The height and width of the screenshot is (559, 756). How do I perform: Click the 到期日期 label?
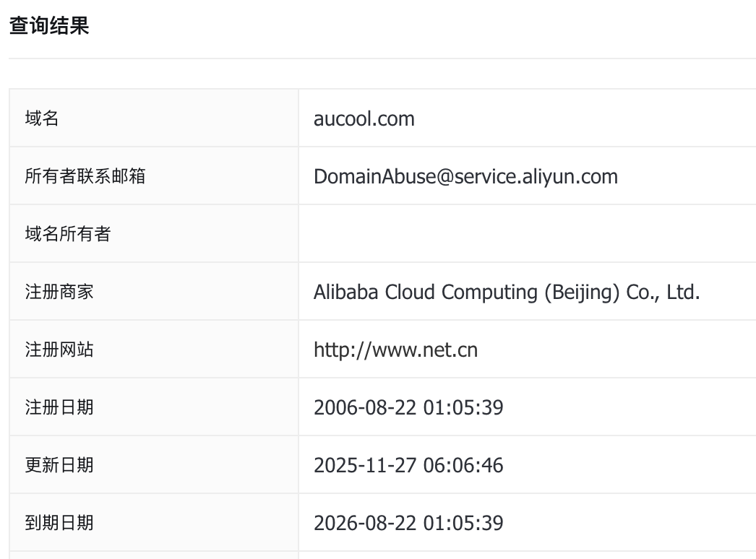pos(59,523)
